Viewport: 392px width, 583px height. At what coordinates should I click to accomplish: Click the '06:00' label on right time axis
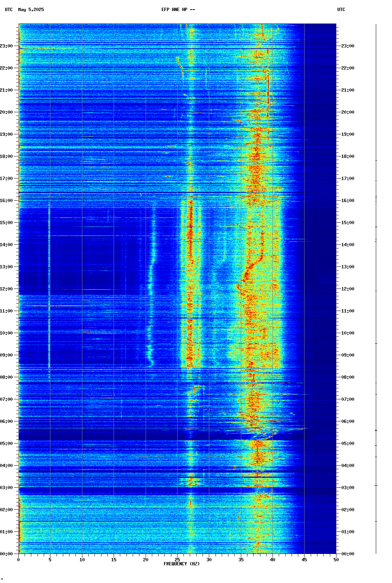coord(348,421)
